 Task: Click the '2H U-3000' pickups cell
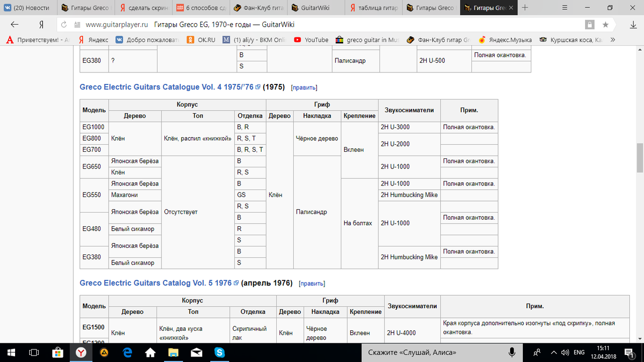tap(409, 127)
